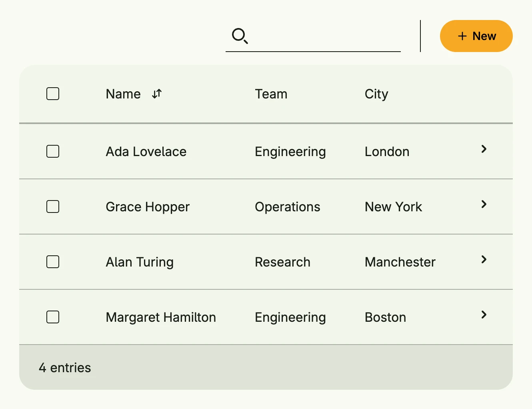Tick the checkbox beside Alan Turing
Screen dimensions: 532x409
click(53, 262)
